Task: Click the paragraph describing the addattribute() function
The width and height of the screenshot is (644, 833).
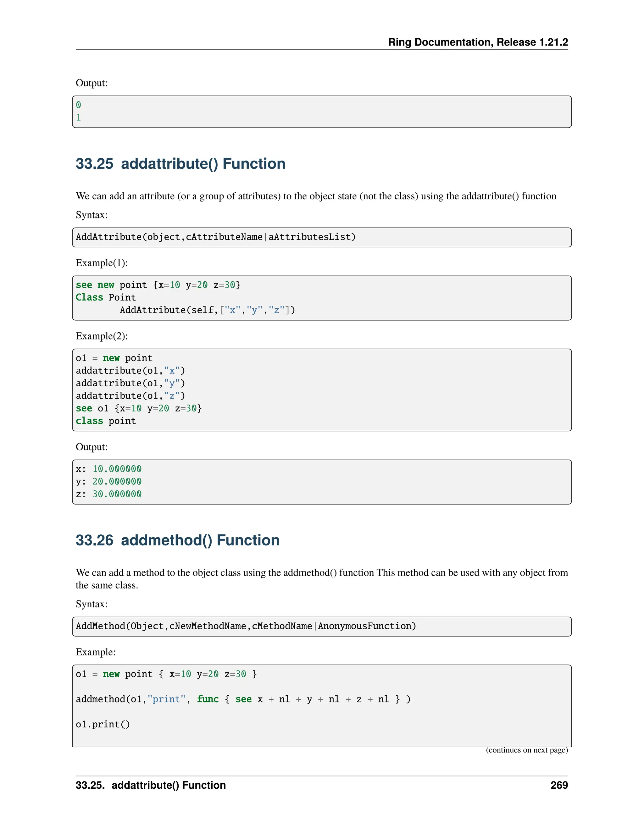Action: click(x=315, y=196)
